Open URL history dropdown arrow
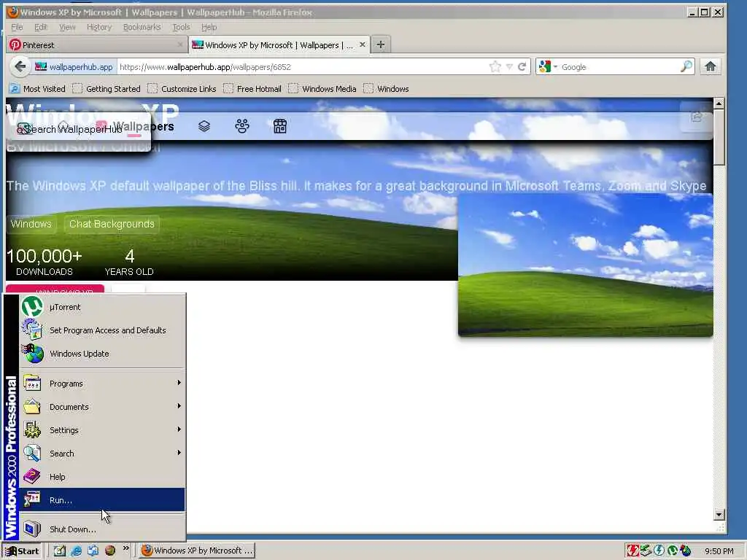Screen dimensions: 747x560 coord(509,66)
